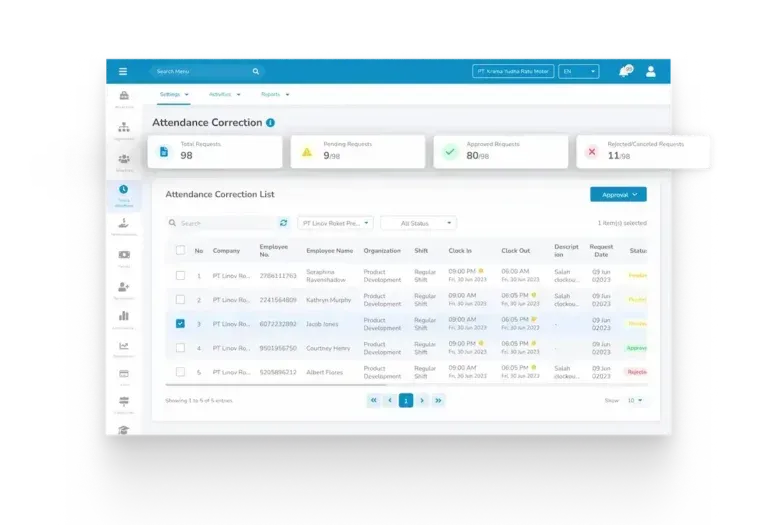Click the magnifier icon in Search Menu
The image size is (768, 525).
click(x=256, y=72)
